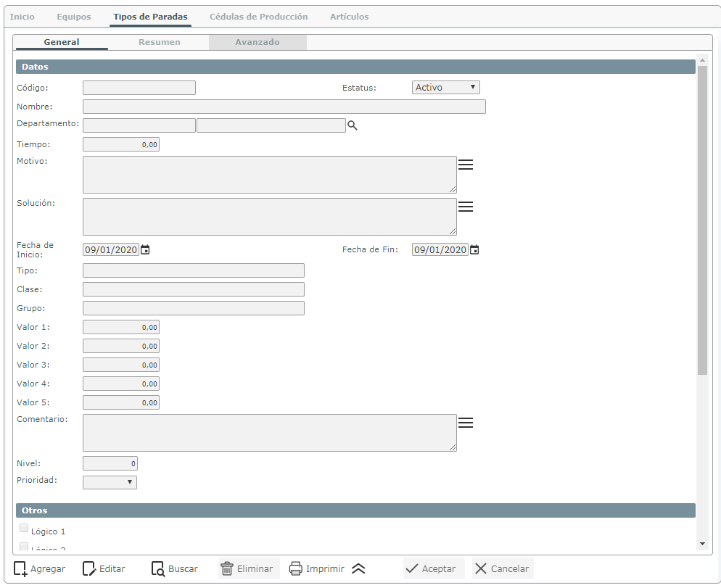This screenshot has width=721, height=588.
Task: Expand the Estatus dropdown showing Activo
Action: (445, 88)
